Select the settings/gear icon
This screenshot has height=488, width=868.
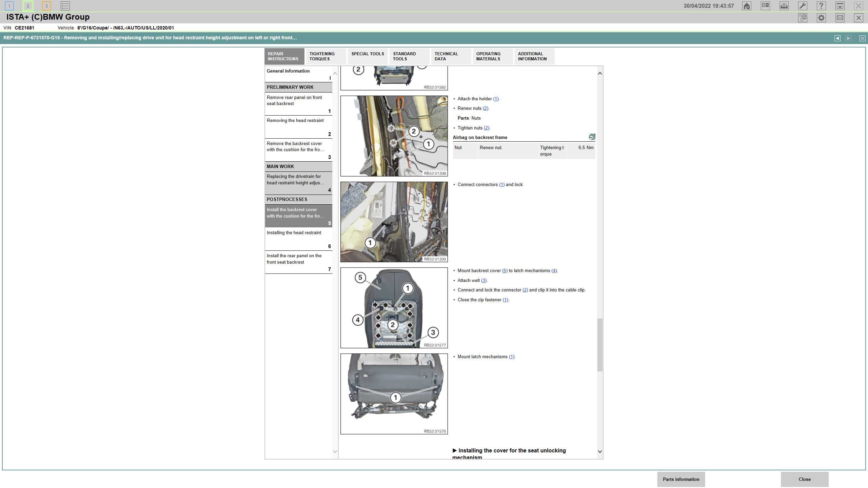pos(822,17)
